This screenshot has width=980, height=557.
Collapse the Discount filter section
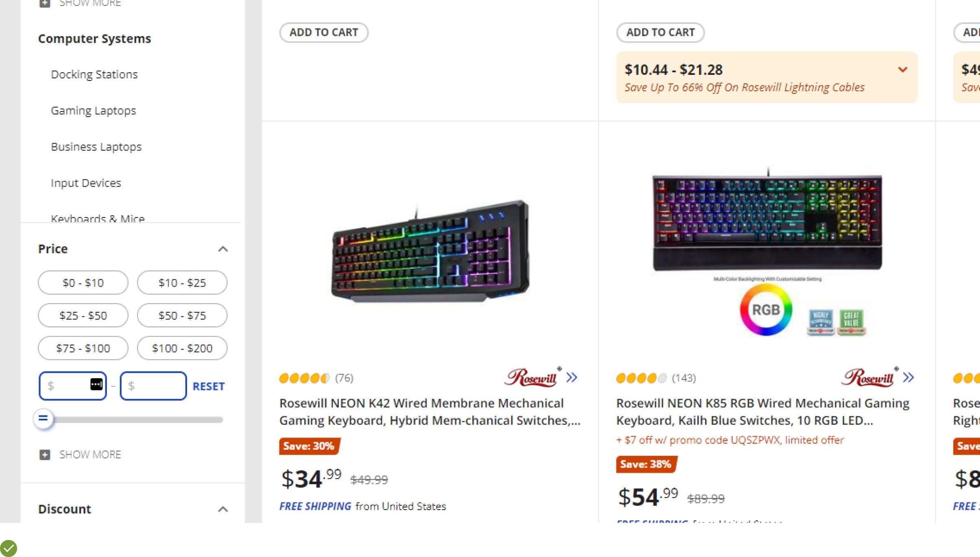[223, 509]
